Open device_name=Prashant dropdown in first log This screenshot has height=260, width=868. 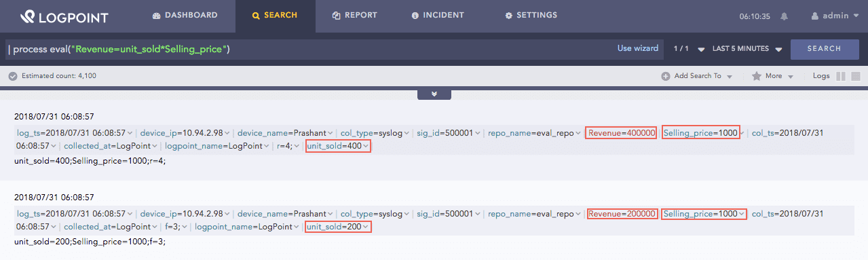click(331, 134)
